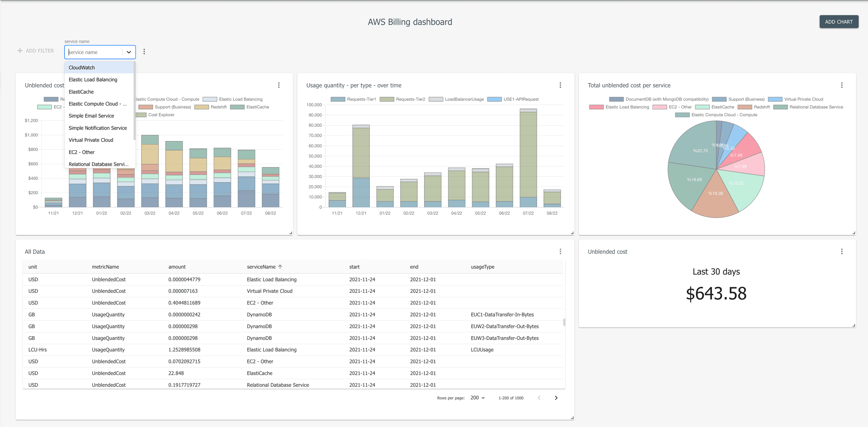Open options menu for All Data table
This screenshot has height=427, width=868.
pos(560,251)
